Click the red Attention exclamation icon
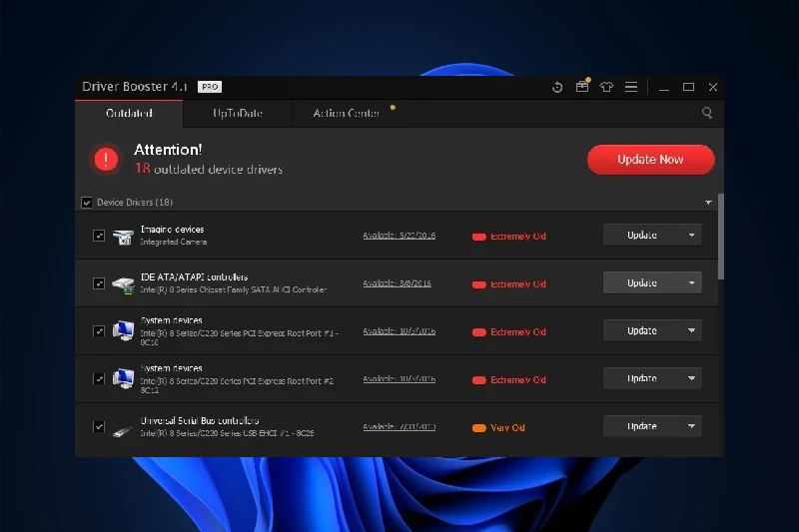 106,160
